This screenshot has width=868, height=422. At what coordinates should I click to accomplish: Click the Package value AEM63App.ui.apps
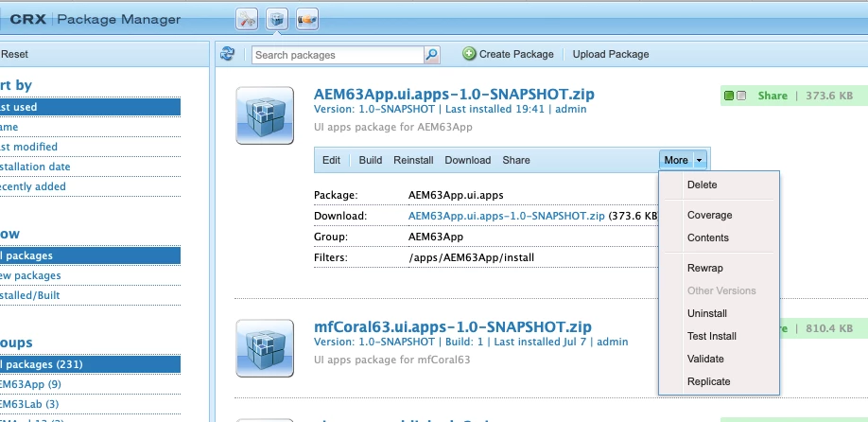(456, 195)
